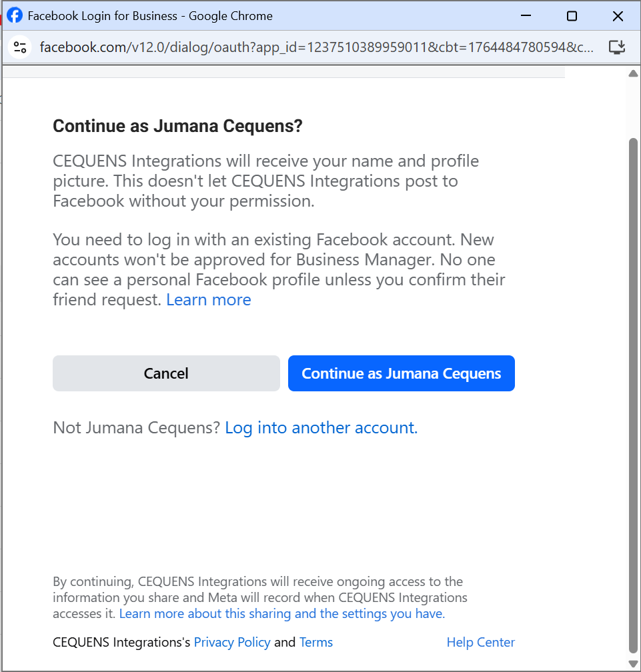The image size is (641, 672).
Task: Click the Continue as Jumana Cequens button
Action: (x=401, y=373)
